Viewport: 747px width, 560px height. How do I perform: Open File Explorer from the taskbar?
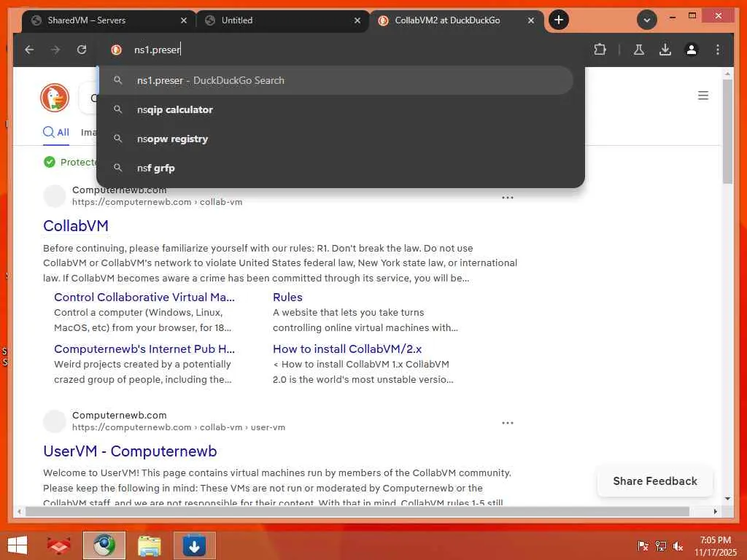149,545
